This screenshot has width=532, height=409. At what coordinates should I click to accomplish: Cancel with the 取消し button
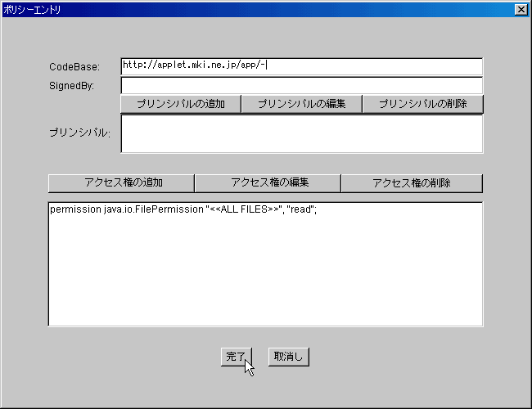tap(288, 357)
